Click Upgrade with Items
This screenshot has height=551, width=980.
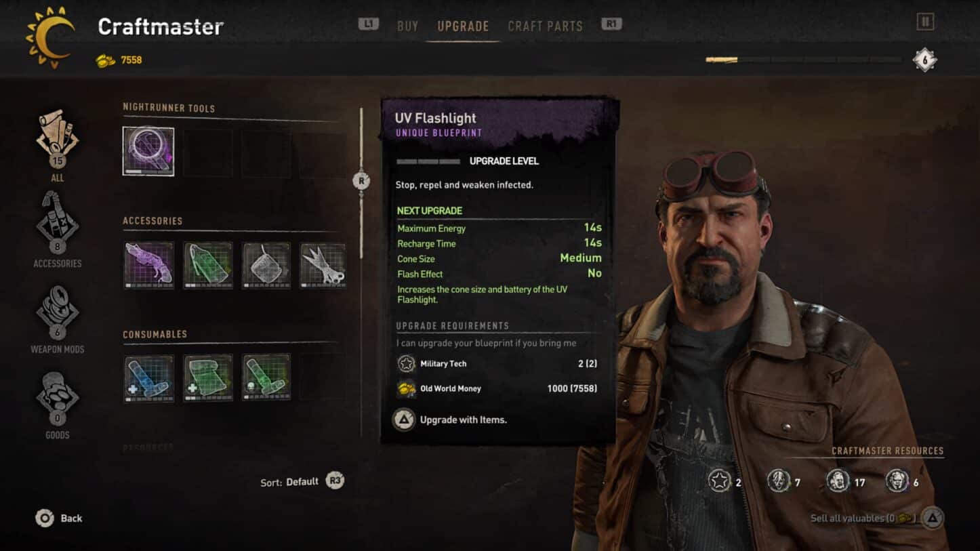(450, 420)
